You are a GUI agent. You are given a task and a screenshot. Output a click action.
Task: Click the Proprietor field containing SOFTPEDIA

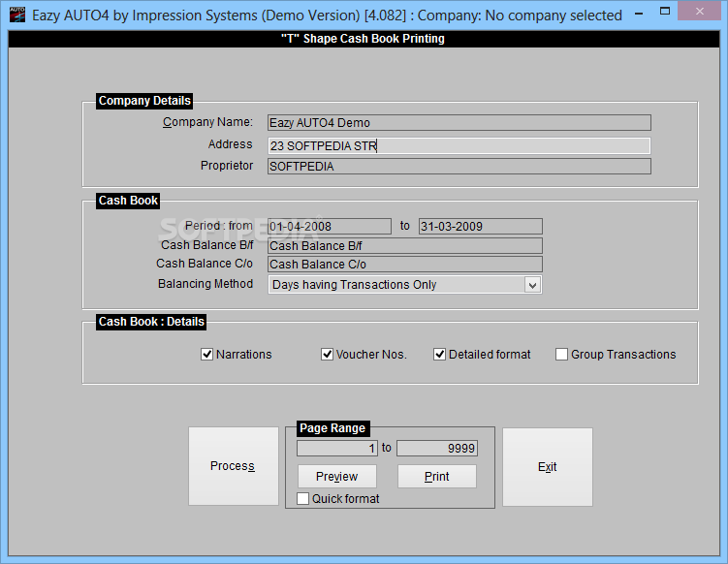click(x=459, y=167)
